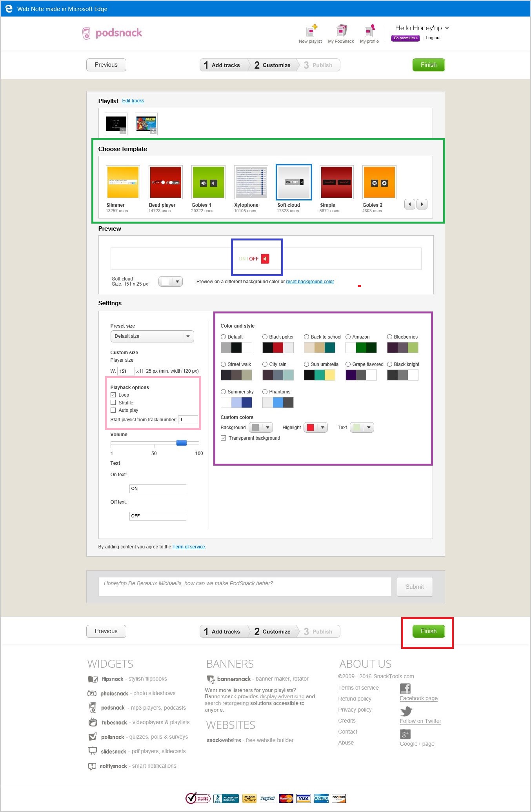Select the Black poker color style
This screenshot has width=531, height=812.
pos(265,337)
